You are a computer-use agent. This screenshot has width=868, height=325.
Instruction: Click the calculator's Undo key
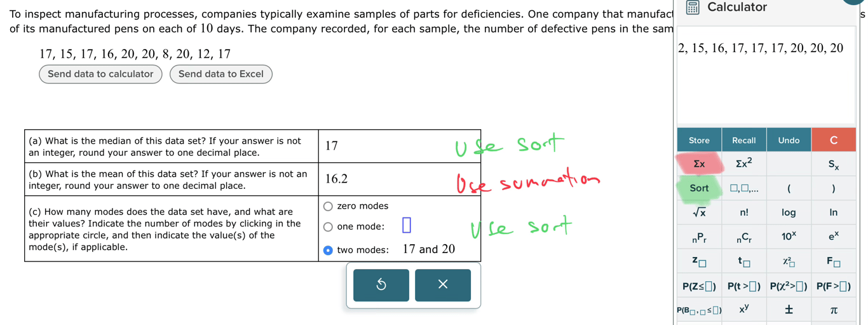coord(789,140)
